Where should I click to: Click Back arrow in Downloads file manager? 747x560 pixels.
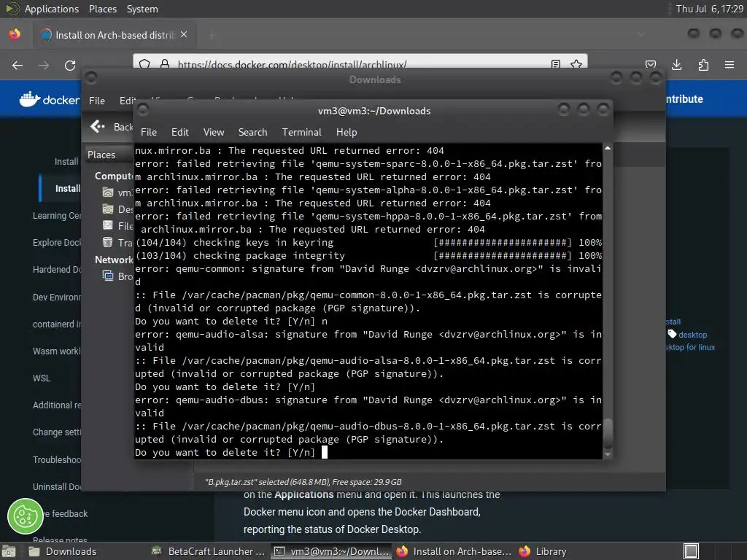tap(98, 126)
